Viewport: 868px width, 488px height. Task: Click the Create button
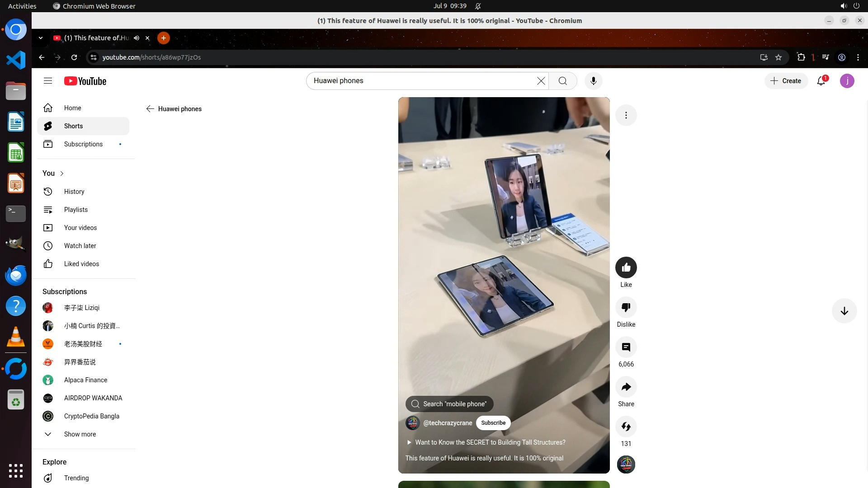point(786,81)
